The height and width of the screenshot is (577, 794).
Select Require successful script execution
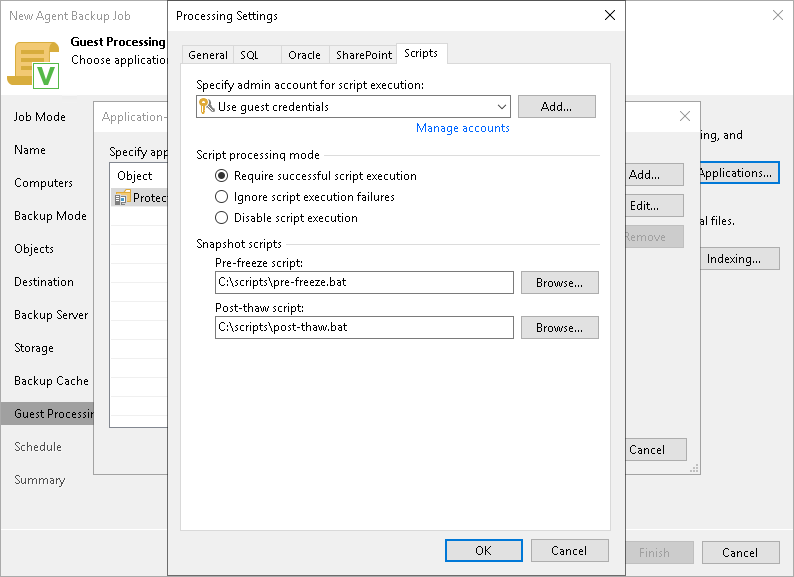pyautogui.click(x=222, y=176)
